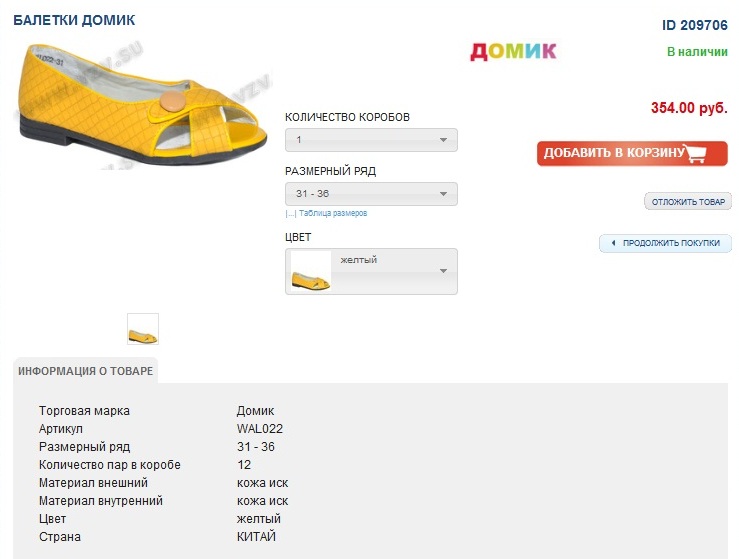Select the yellow shoe swatch in the ЦВЕТ selector

tap(311, 272)
